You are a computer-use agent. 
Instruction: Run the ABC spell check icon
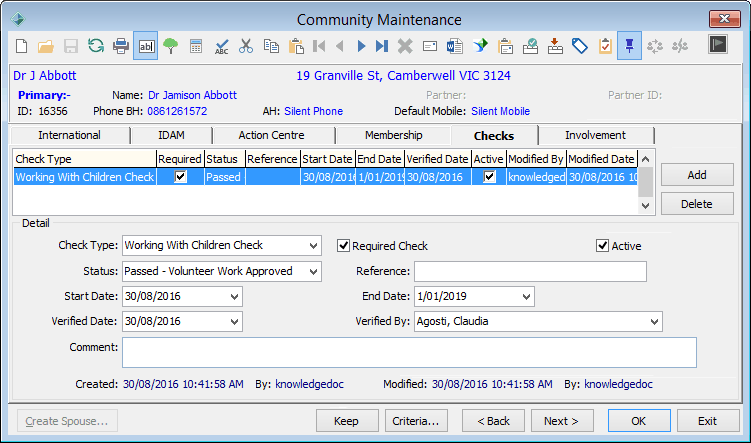click(x=221, y=46)
